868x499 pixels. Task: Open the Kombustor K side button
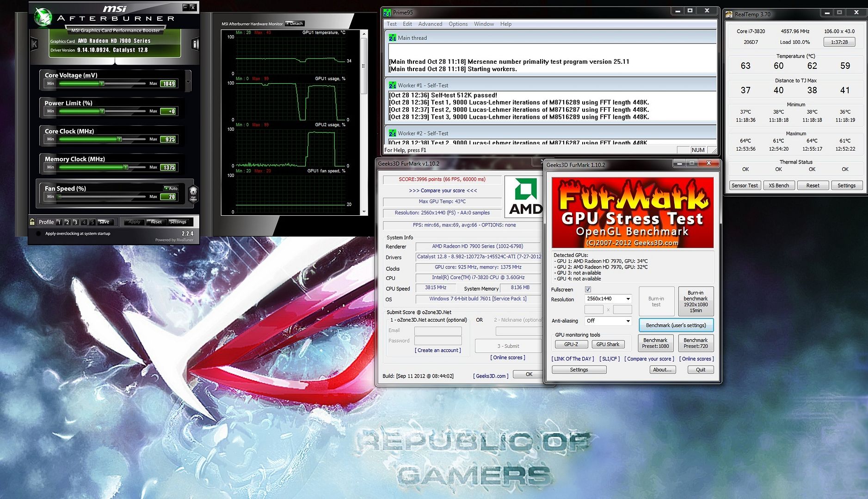34,44
